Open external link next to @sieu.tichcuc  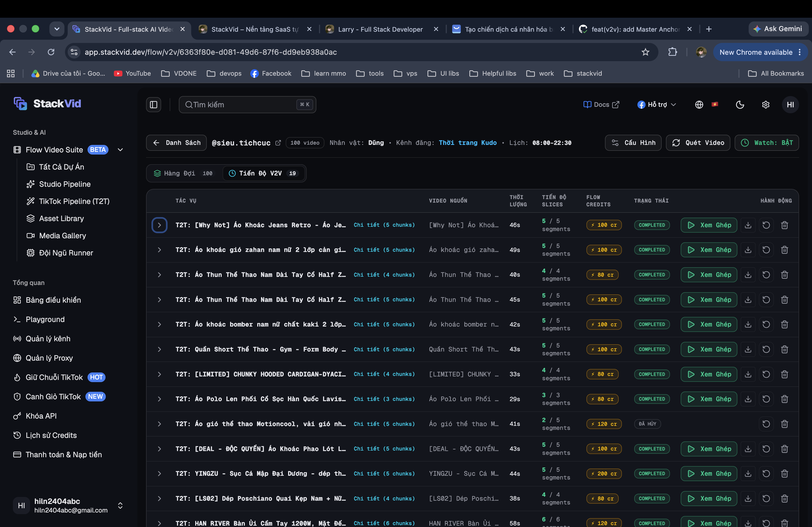278,143
